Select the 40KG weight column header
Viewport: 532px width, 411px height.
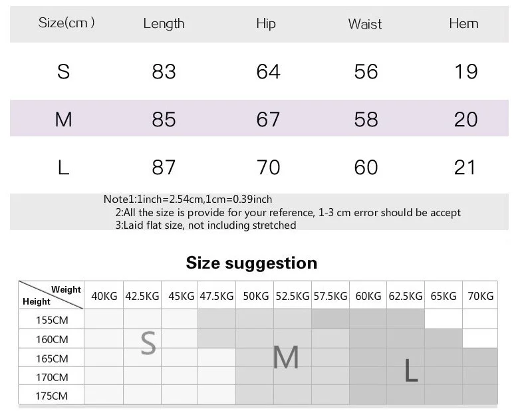104,296
